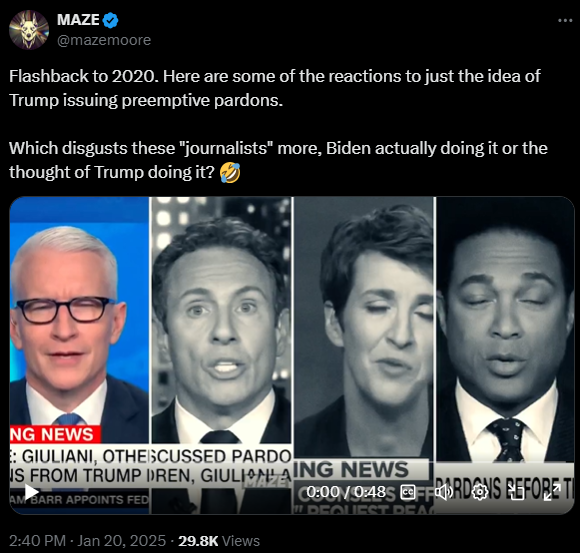Open video settings gear
The height and width of the screenshot is (553, 580).
pyautogui.click(x=480, y=492)
